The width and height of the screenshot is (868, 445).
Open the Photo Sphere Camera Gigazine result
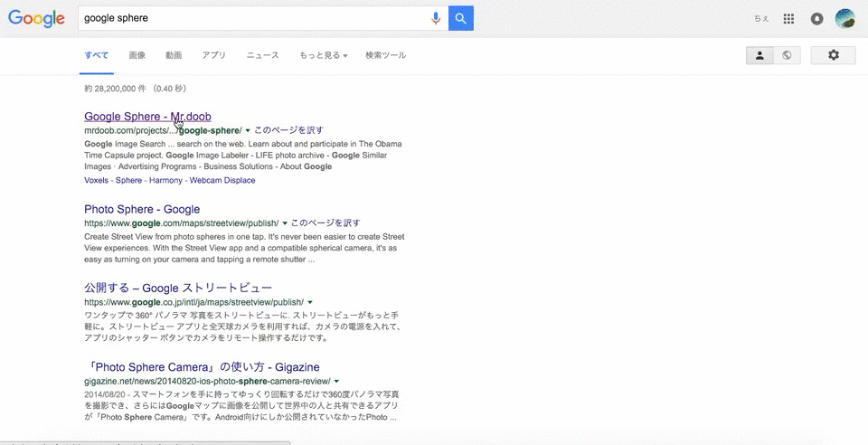click(203, 367)
